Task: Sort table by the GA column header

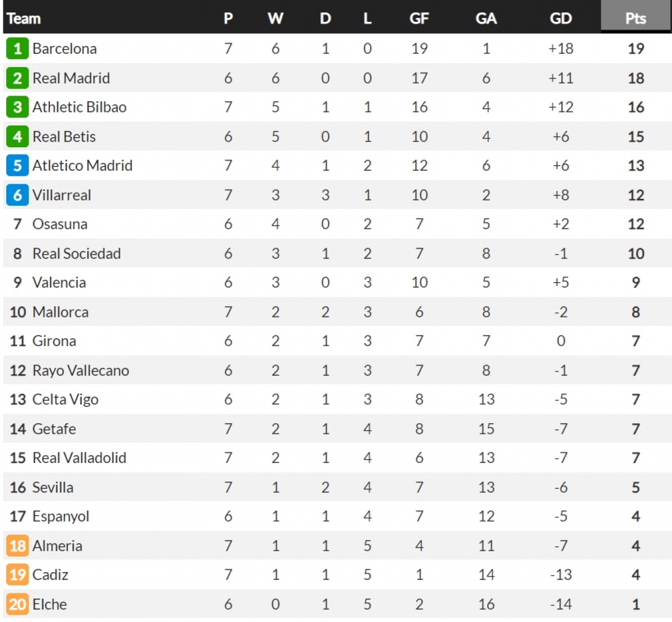Action: pos(486,18)
